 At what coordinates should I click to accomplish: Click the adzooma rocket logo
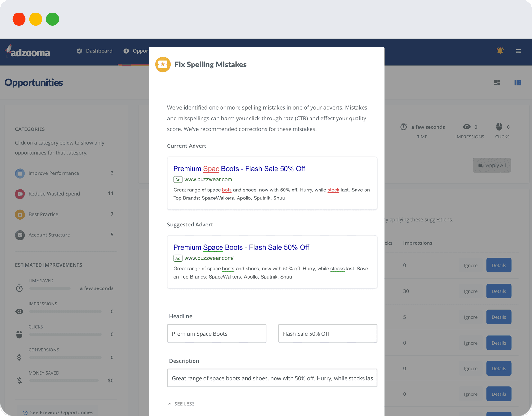[27, 51]
